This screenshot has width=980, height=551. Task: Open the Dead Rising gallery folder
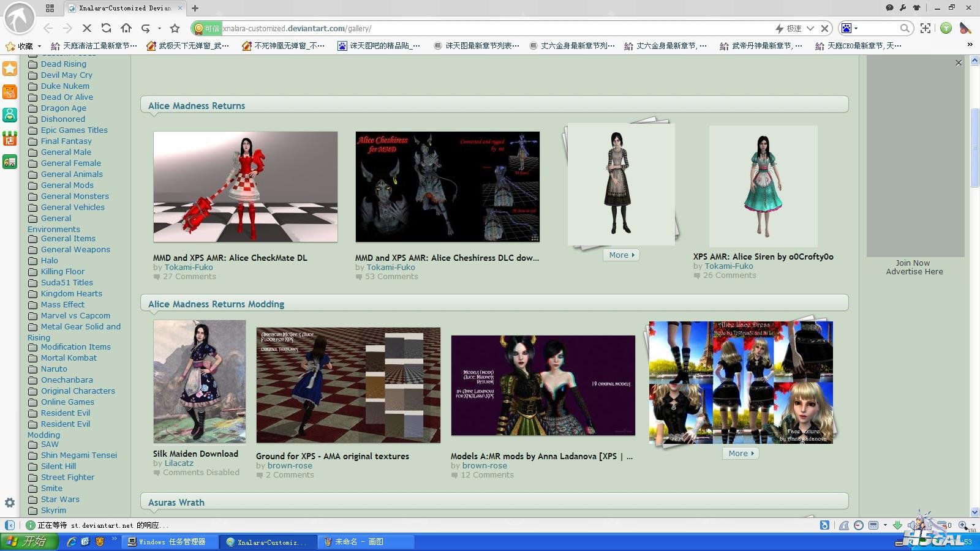click(x=63, y=64)
